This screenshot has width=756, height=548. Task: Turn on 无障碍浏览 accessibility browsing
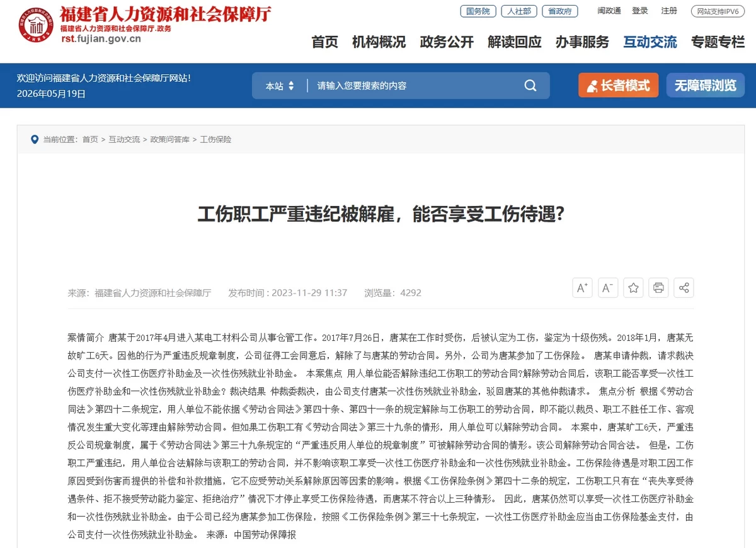click(x=706, y=86)
